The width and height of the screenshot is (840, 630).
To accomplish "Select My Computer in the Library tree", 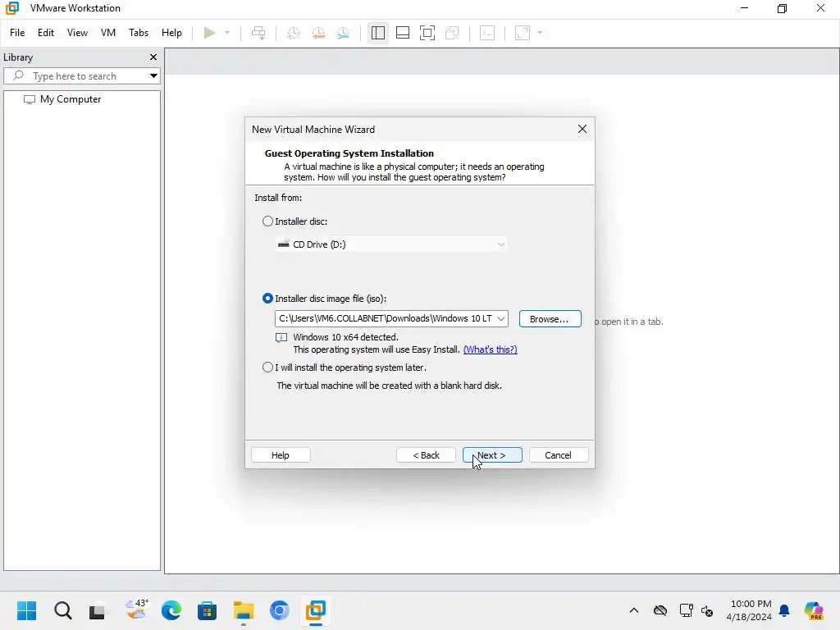I will (x=71, y=99).
